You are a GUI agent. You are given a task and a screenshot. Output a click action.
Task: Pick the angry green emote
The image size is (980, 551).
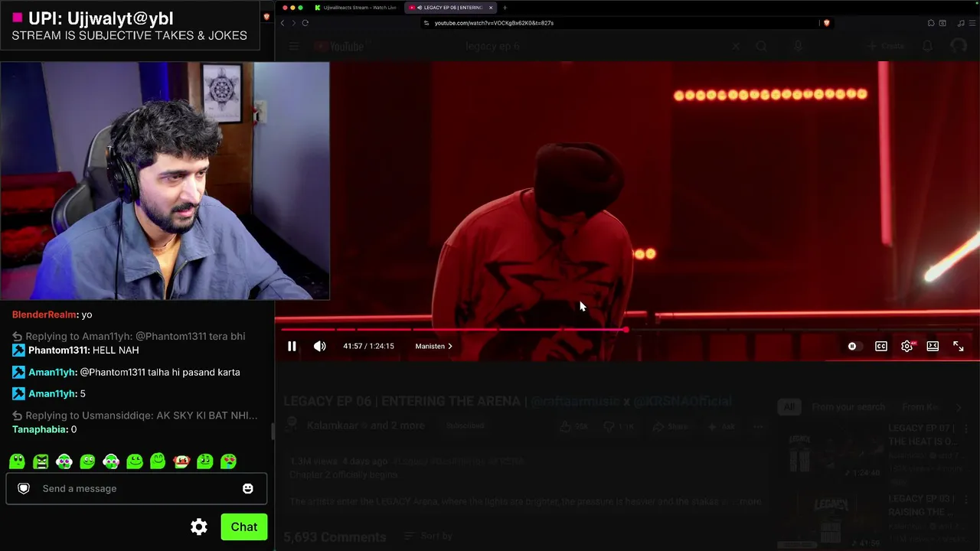tap(41, 461)
